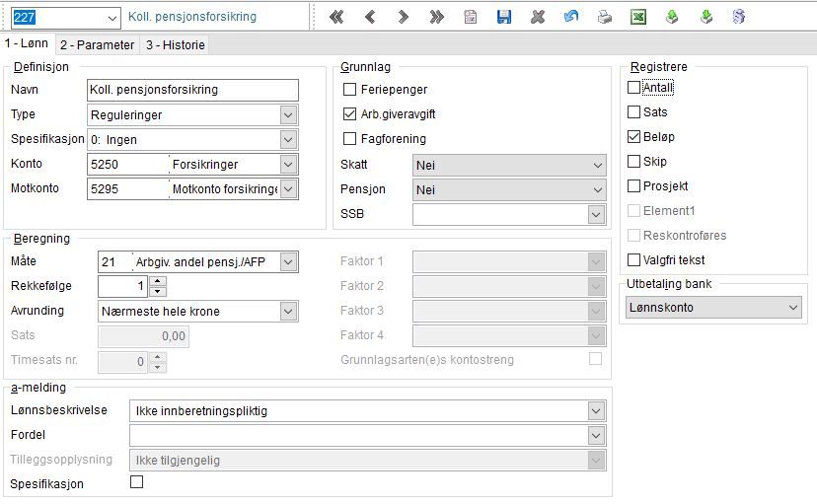Decrease Rekkefølge with down spinner arrow
Viewport: 817px width, 504px height.
[x=157, y=292]
